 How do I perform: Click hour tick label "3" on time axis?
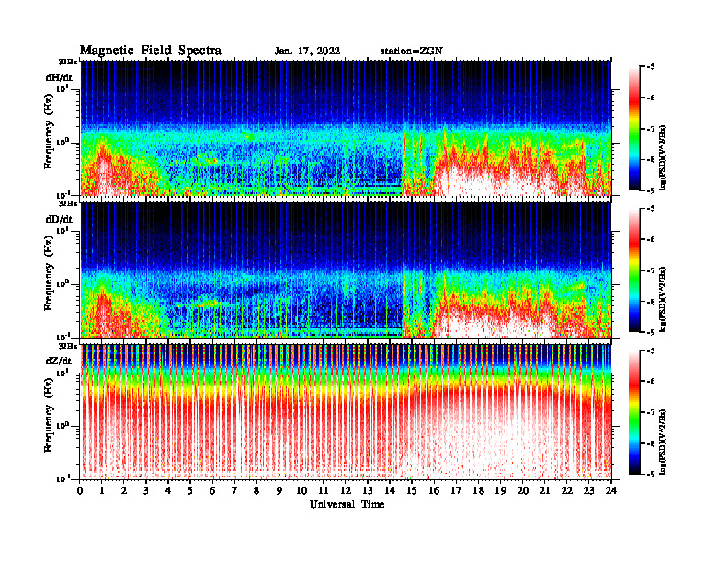tap(146, 491)
